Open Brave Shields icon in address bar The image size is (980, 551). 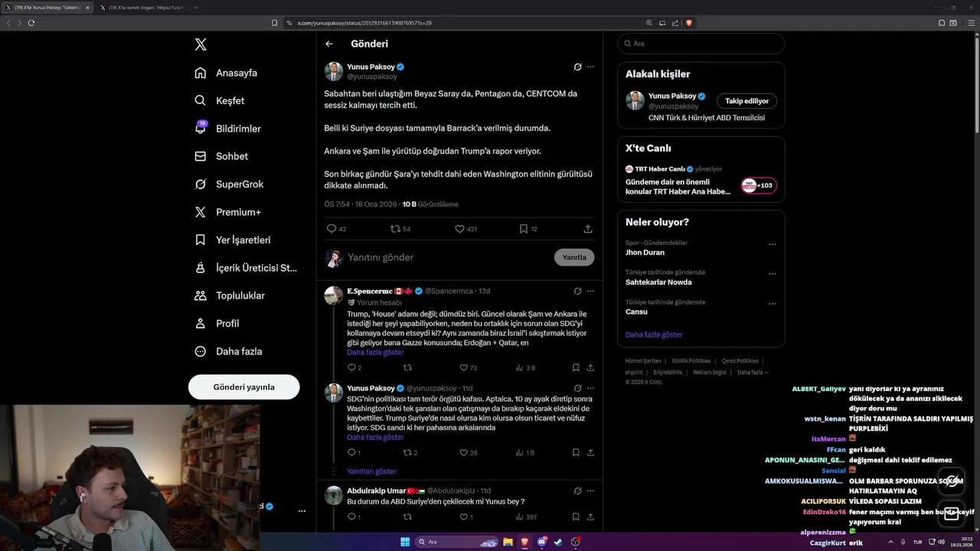point(689,23)
